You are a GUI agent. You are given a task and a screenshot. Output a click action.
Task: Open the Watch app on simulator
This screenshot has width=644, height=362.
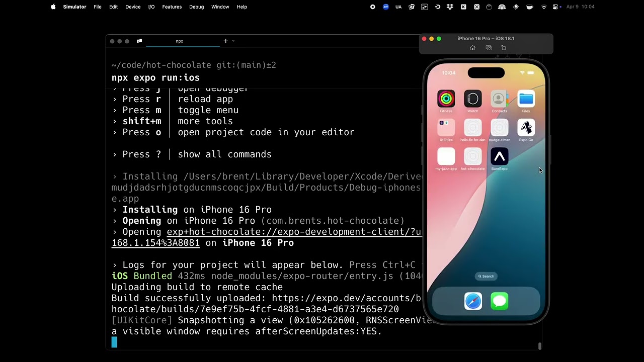472,99
